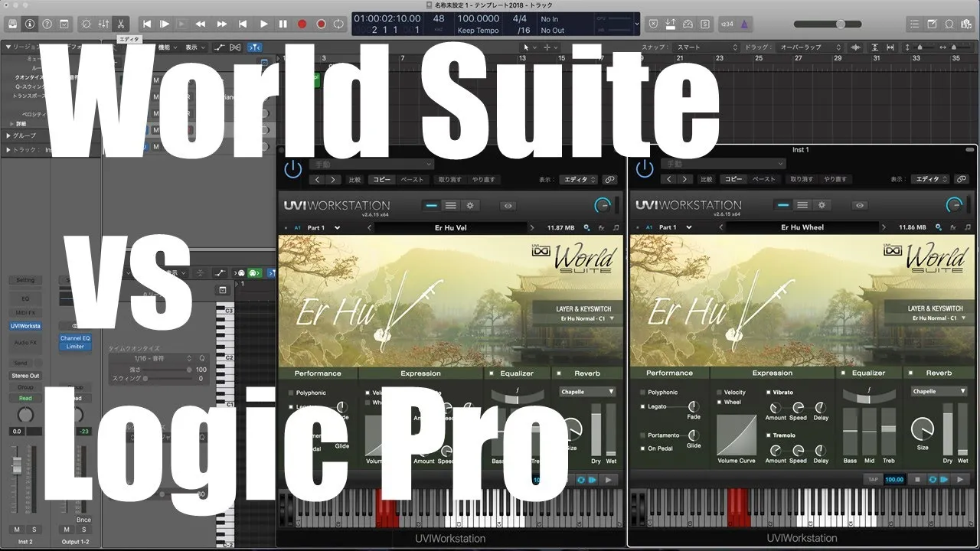
Task: Adjust the master volume slider in toolbar
Action: pyautogui.click(x=839, y=24)
